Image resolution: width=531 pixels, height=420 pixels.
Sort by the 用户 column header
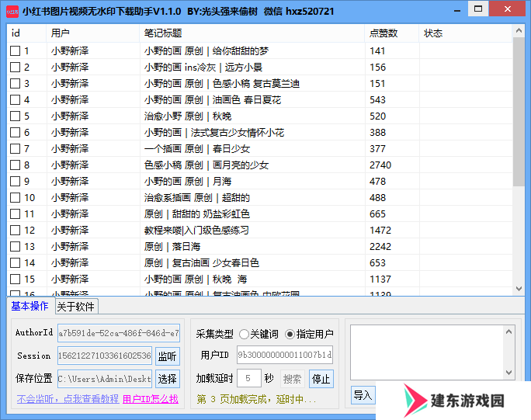coord(93,33)
